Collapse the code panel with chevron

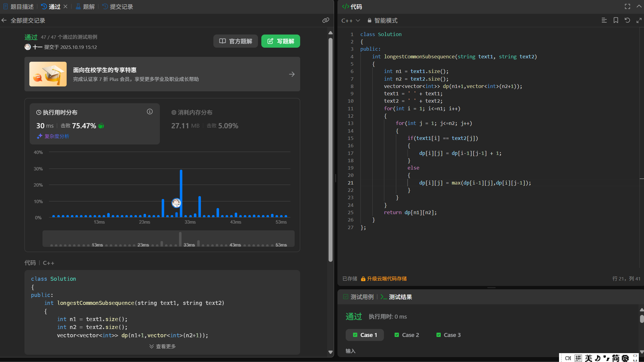tap(639, 6)
